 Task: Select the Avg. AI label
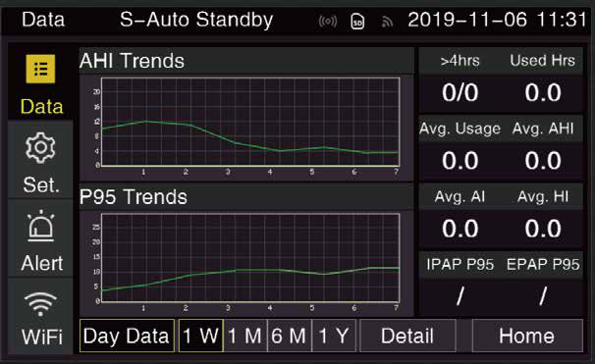460,196
